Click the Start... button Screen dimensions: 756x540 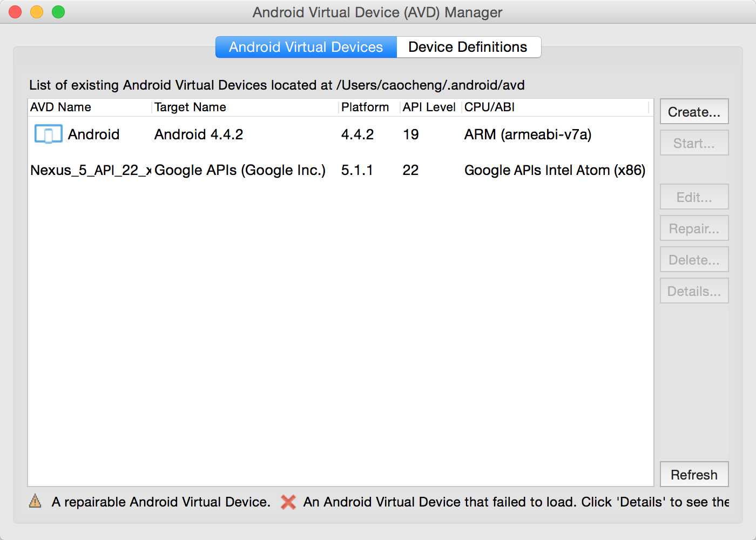pos(694,143)
